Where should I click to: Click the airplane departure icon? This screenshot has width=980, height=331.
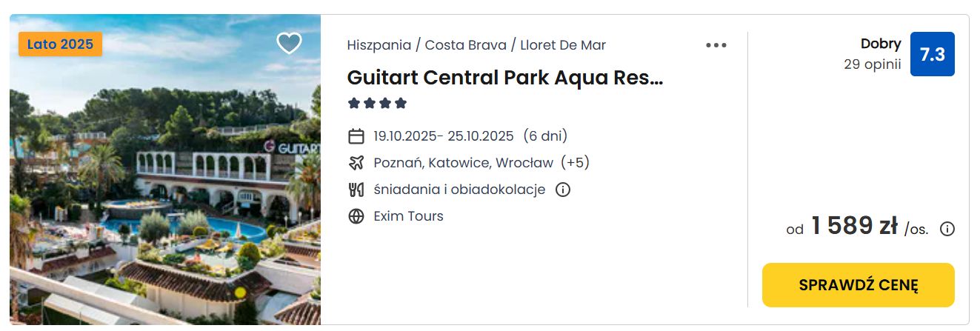[x=356, y=163]
